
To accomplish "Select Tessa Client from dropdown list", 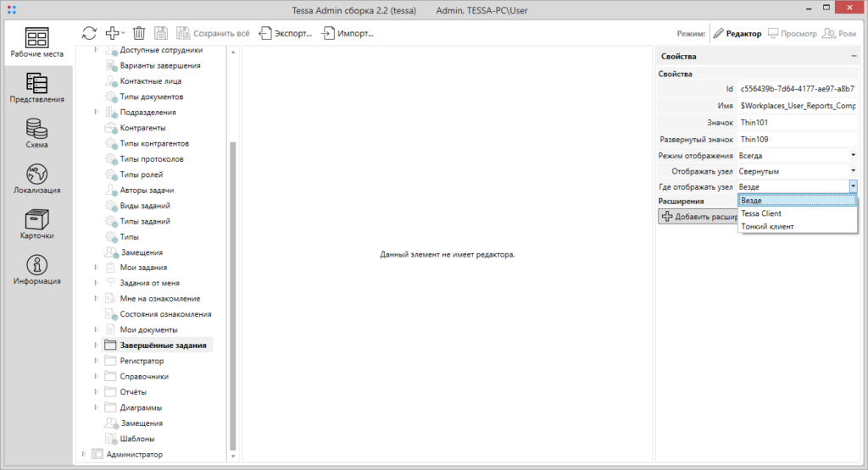I will coord(761,213).
